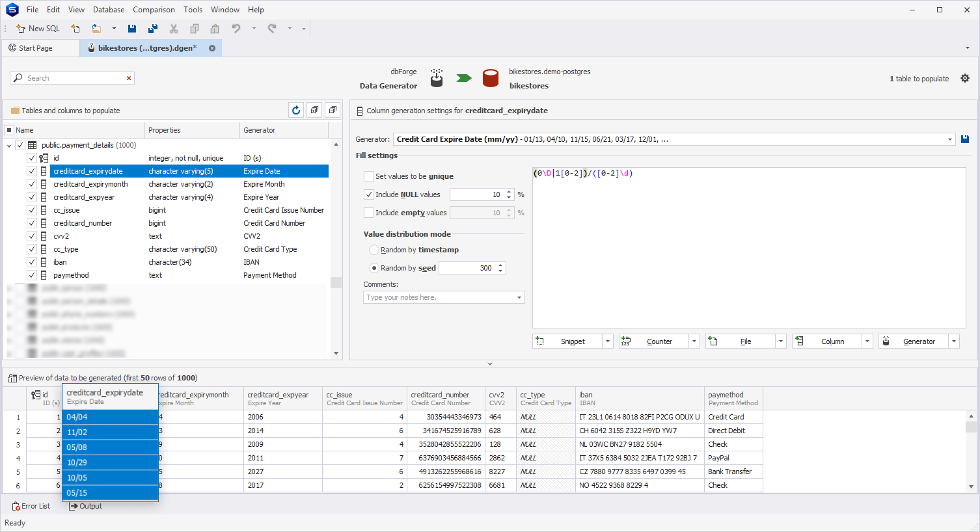Image resolution: width=980 pixels, height=532 pixels.
Task: Click the Snippet button
Action: pyautogui.click(x=567, y=341)
